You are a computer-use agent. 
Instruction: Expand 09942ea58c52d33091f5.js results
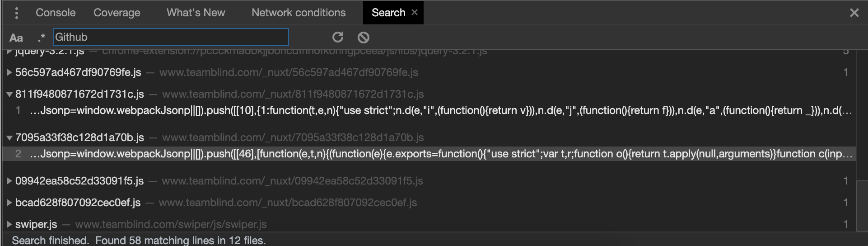9,181
